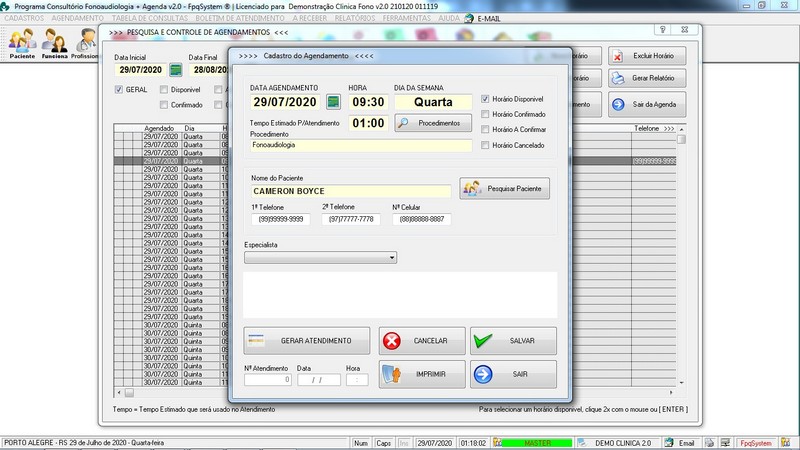Click the FpqSystem label in status bar
Image resolution: width=800 pixels, height=450 pixels.
756,443
